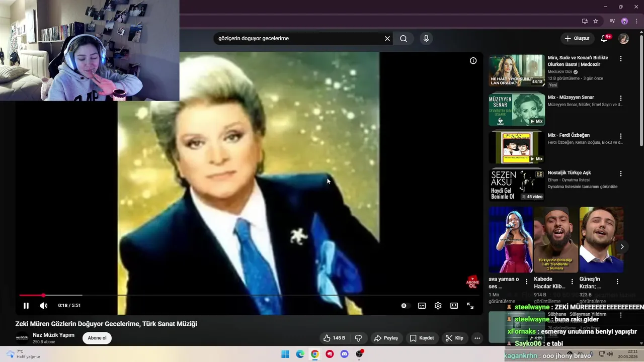The width and height of the screenshot is (644, 362).
Task: Bookmark this page with star icon
Action: 596,21
